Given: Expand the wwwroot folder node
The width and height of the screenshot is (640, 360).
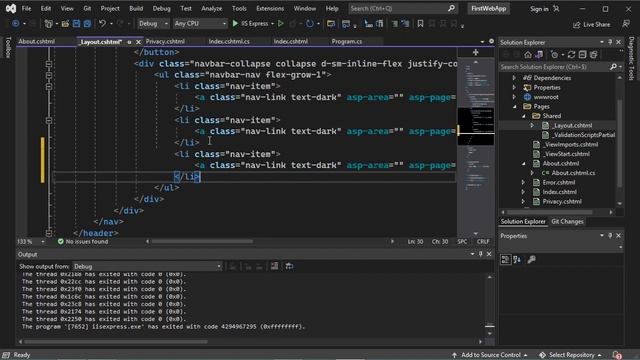Looking at the screenshot, I should click(x=514, y=97).
